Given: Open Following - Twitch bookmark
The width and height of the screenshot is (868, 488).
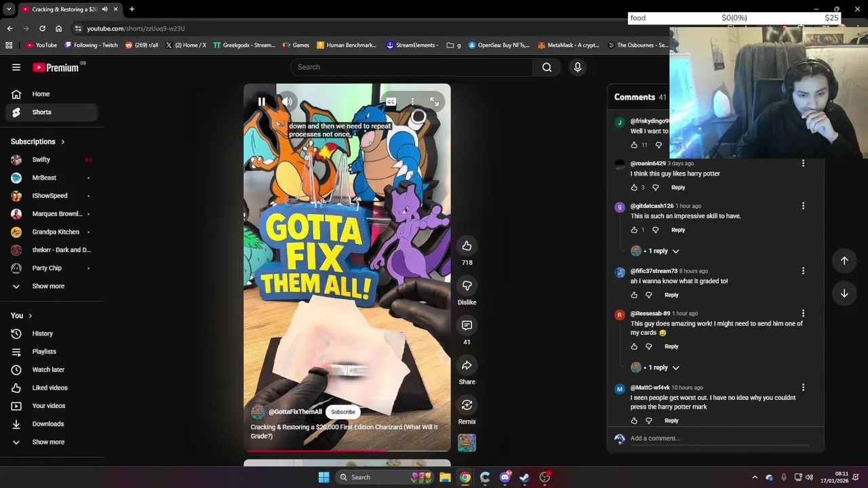Looking at the screenshot, I should click(91, 45).
